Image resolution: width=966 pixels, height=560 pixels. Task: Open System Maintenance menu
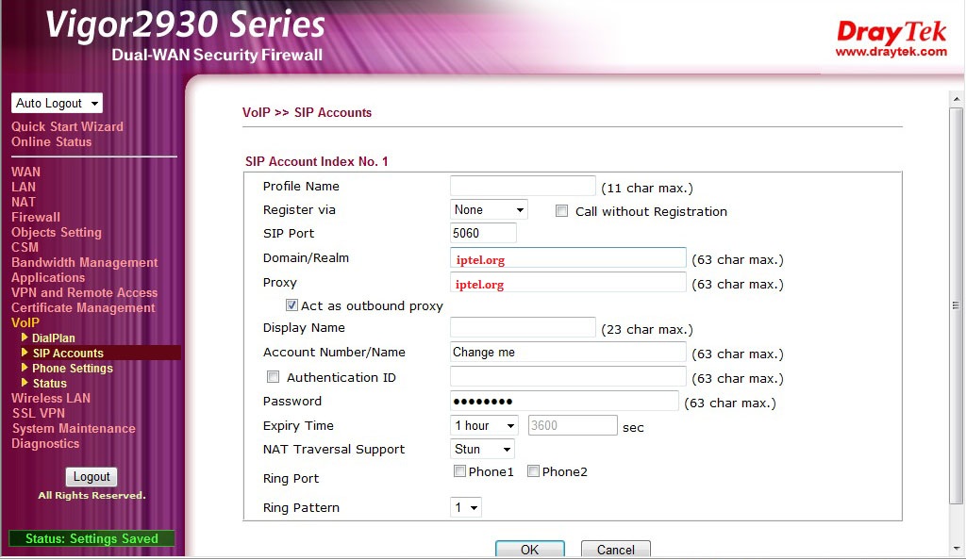coord(74,429)
